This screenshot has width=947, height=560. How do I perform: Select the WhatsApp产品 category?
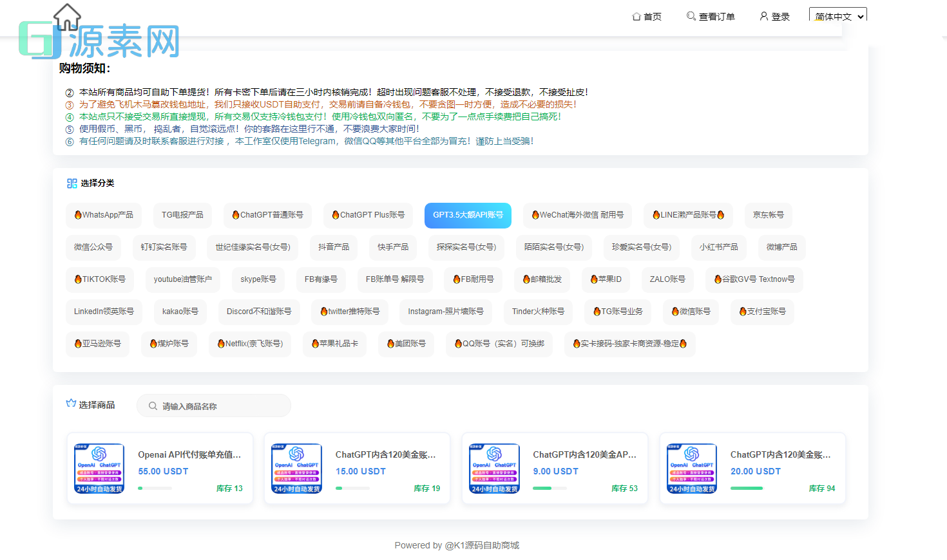click(104, 216)
